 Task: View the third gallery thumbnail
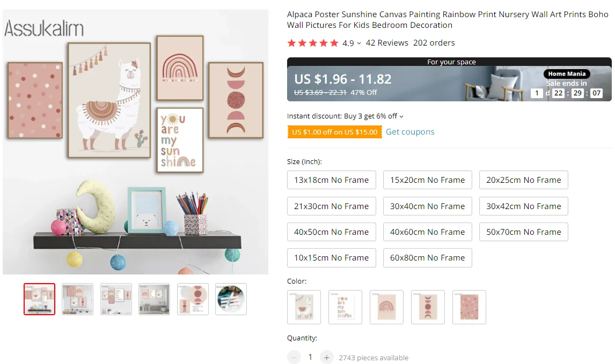click(x=116, y=299)
